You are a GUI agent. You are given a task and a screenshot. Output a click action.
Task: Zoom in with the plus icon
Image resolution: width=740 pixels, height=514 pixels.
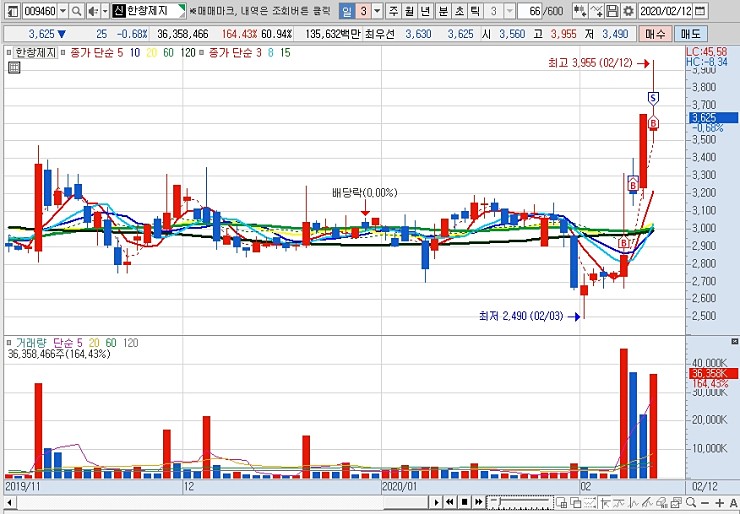719,502
